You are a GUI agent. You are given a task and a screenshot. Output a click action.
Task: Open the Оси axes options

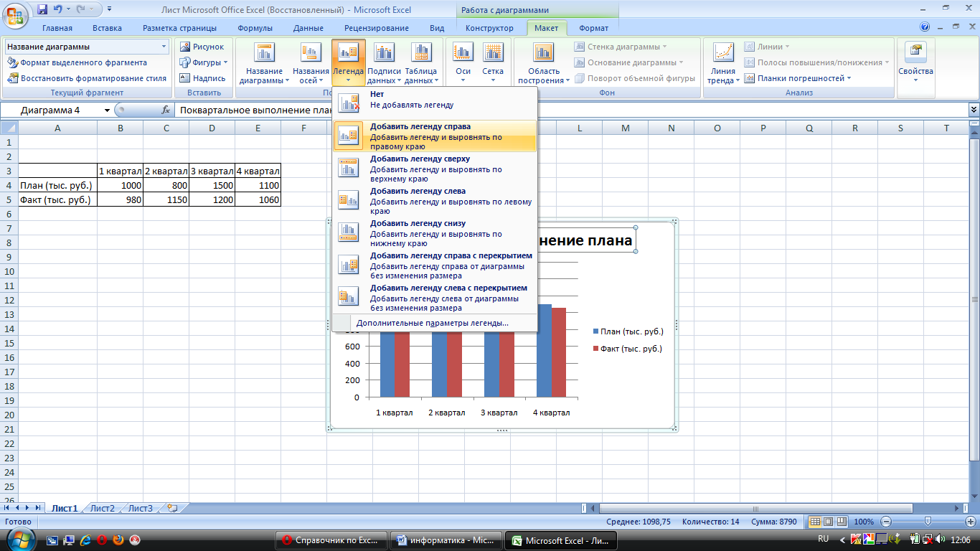click(x=463, y=63)
